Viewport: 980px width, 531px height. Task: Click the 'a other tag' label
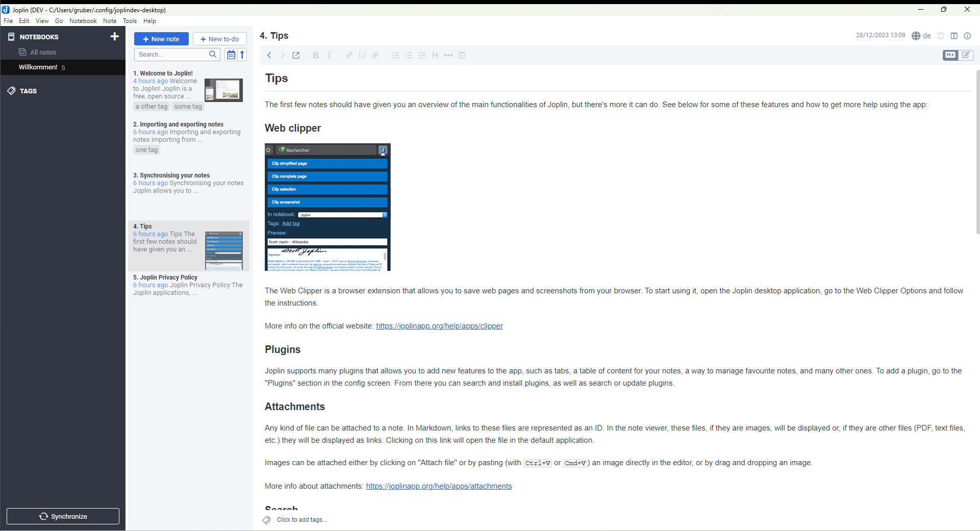[x=152, y=107]
